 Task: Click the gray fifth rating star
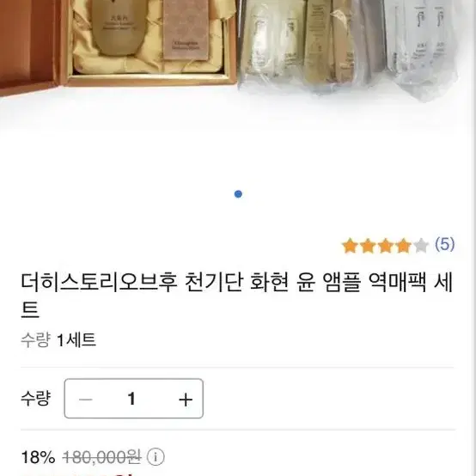[x=421, y=246]
